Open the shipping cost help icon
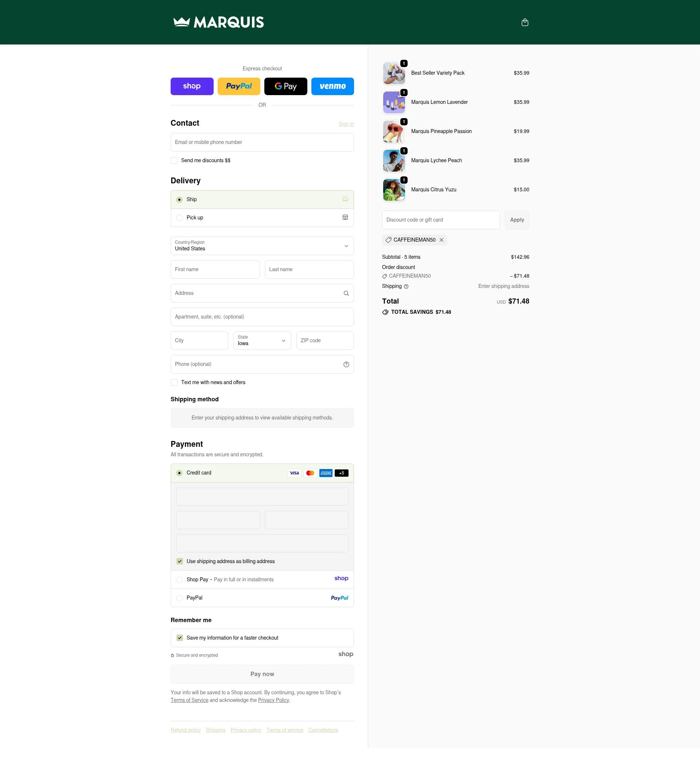The height and width of the screenshot is (777, 700). [405, 286]
